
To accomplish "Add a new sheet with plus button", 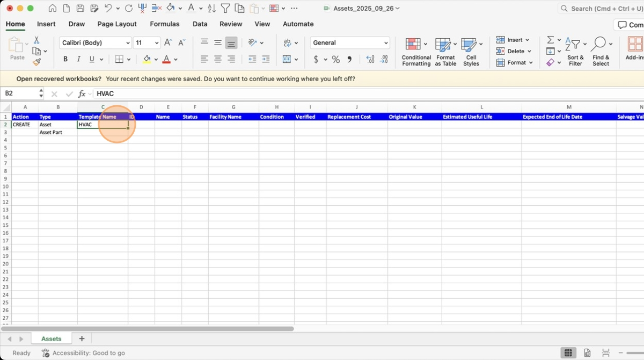I will [x=82, y=339].
